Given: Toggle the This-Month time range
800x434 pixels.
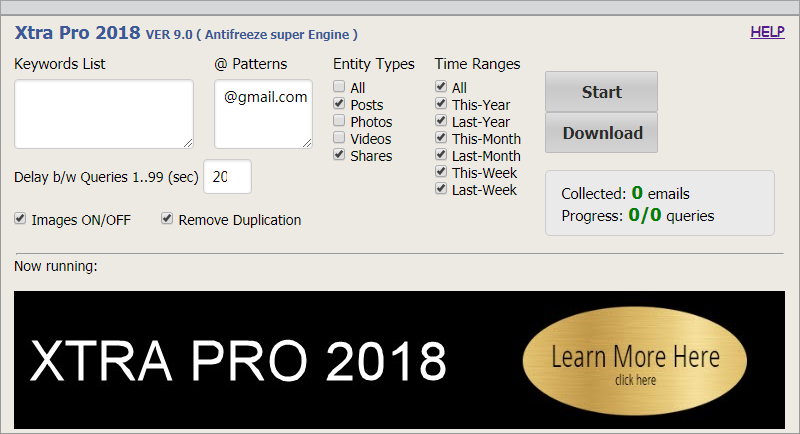Looking at the screenshot, I should (441, 137).
